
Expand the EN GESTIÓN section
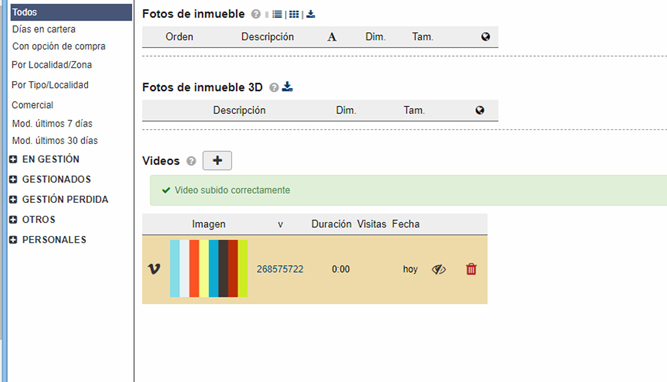pyautogui.click(x=13, y=159)
